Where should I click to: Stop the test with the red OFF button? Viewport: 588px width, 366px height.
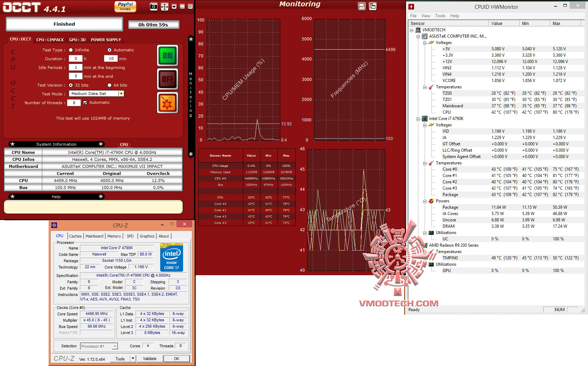click(x=168, y=79)
